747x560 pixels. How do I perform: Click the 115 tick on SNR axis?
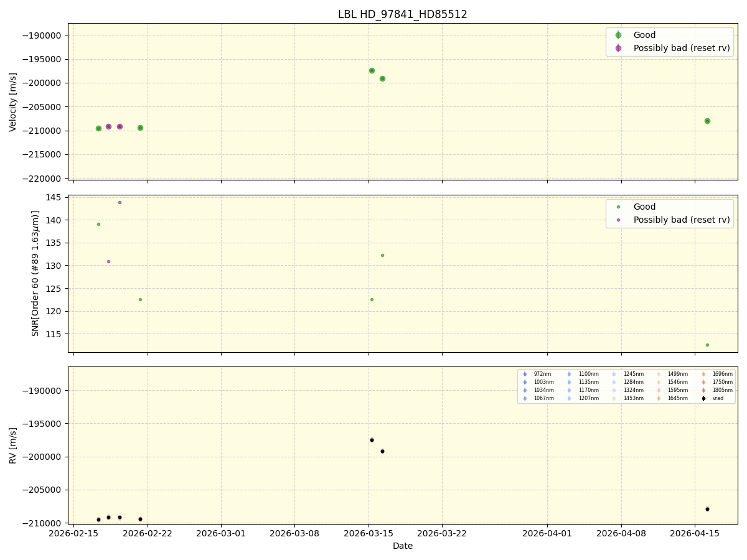tap(54, 334)
